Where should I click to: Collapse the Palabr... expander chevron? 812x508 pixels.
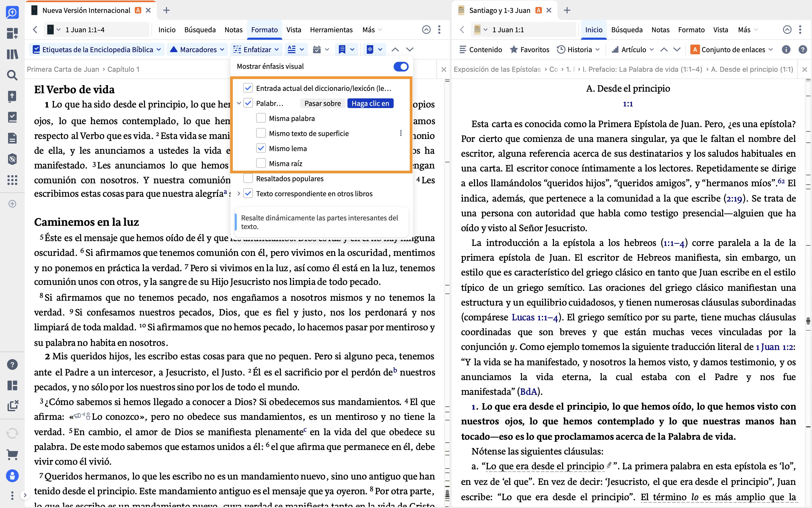[239, 103]
